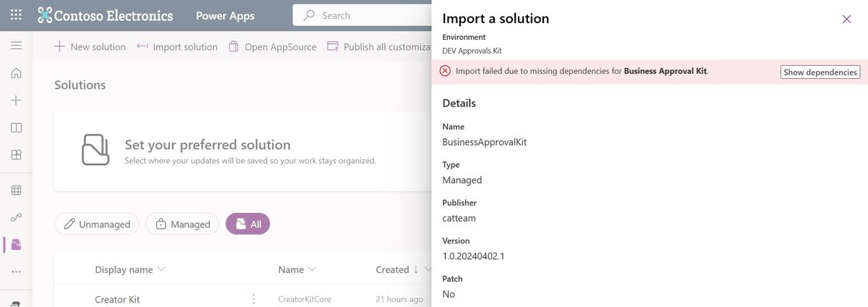Click the DEV Approvals Kit environment text
This screenshot has height=307, width=868.
[x=472, y=51]
